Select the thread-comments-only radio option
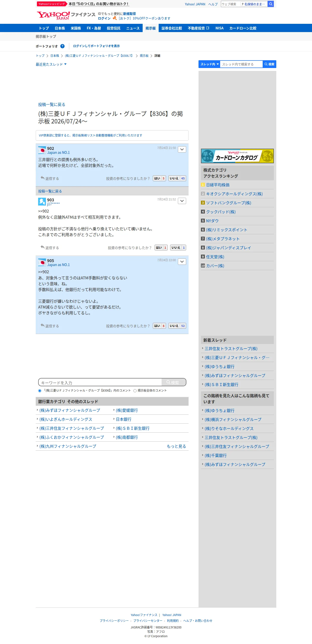Screen dimensions: 312x644 pos(40,390)
